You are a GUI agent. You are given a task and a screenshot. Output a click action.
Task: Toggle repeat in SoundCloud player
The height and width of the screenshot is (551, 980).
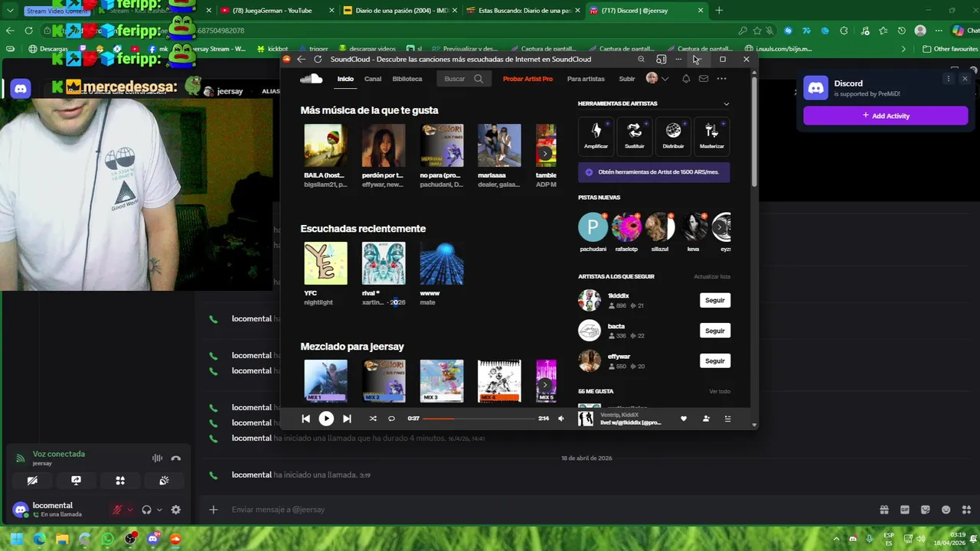[391, 419]
